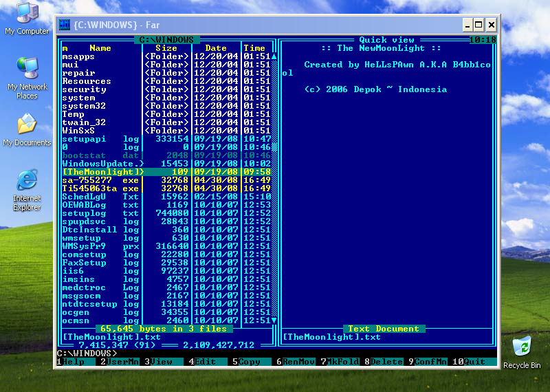Click the 10:18 clock in panel corner
The height and width of the screenshot is (392, 550).
click(x=483, y=40)
